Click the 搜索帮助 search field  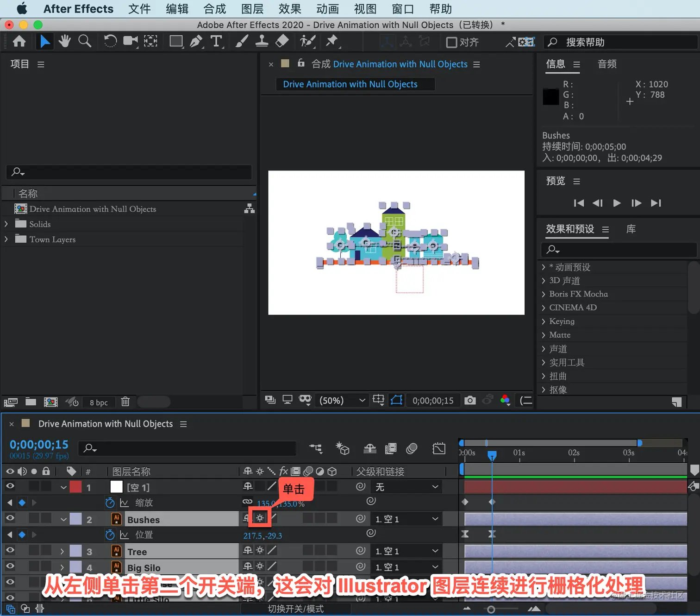click(x=620, y=42)
